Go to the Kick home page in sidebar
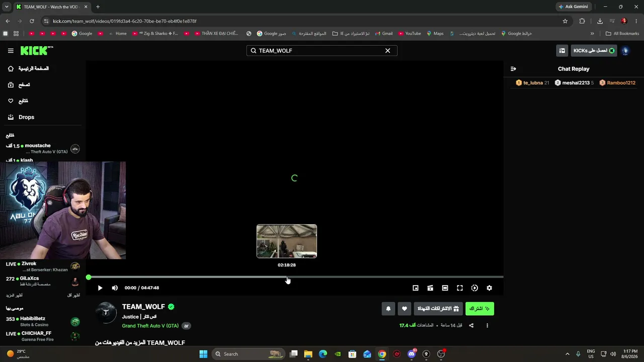The image size is (644, 362). tap(29, 68)
